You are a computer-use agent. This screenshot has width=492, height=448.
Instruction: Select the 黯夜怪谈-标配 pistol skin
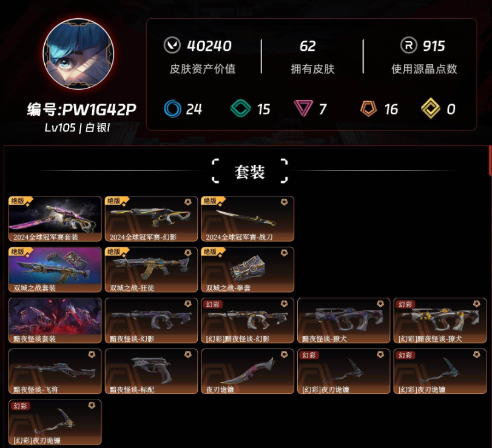[x=151, y=371]
